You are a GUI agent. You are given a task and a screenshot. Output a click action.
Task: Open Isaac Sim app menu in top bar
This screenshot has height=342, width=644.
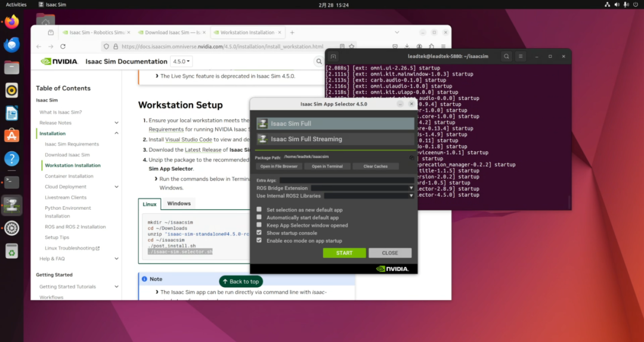click(x=52, y=5)
